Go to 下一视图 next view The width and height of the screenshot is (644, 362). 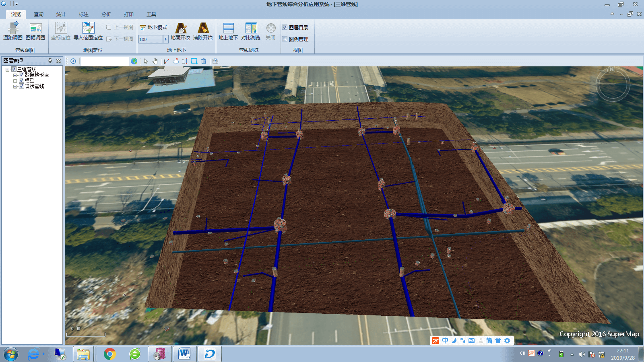click(x=120, y=39)
